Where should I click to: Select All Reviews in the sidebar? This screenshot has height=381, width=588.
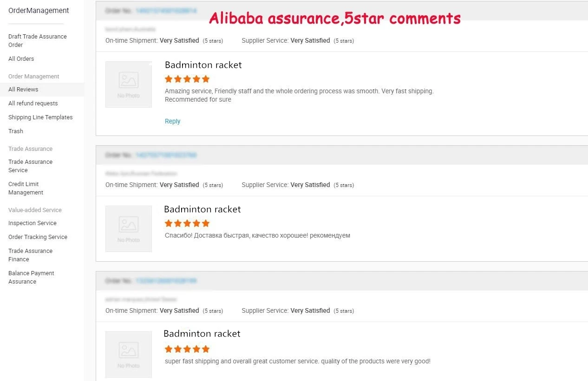coord(23,90)
